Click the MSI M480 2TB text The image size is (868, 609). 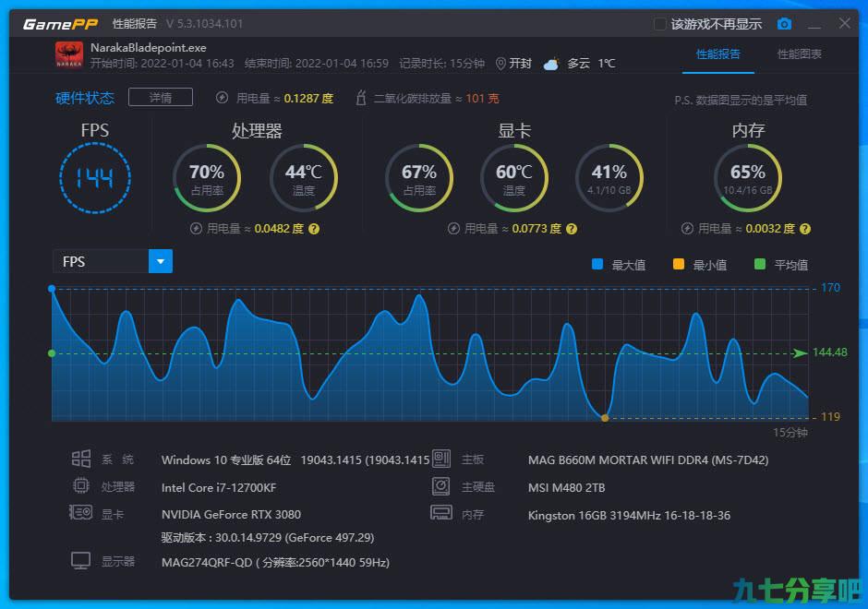(x=566, y=487)
